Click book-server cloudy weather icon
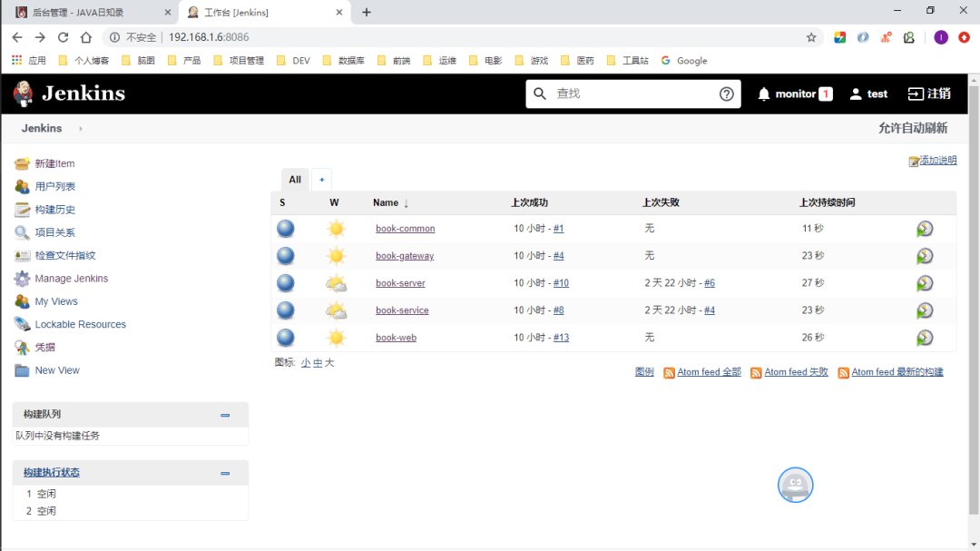980x551 pixels. click(337, 283)
